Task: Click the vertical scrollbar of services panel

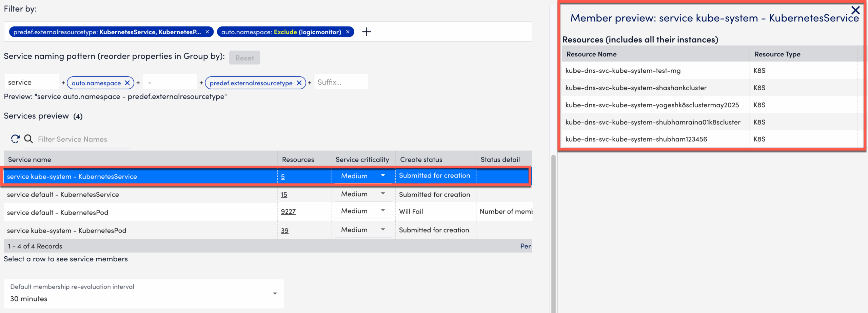Action: 553,234
